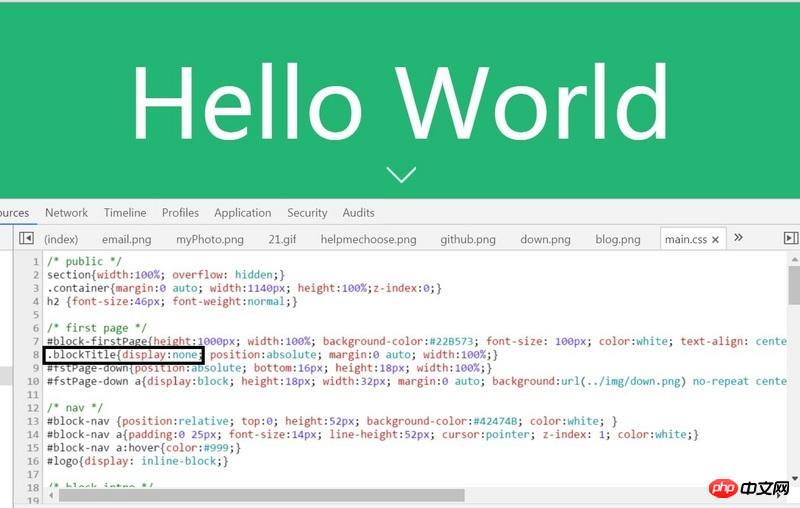
Task: Click the Hello World heading
Action: click(x=400, y=102)
